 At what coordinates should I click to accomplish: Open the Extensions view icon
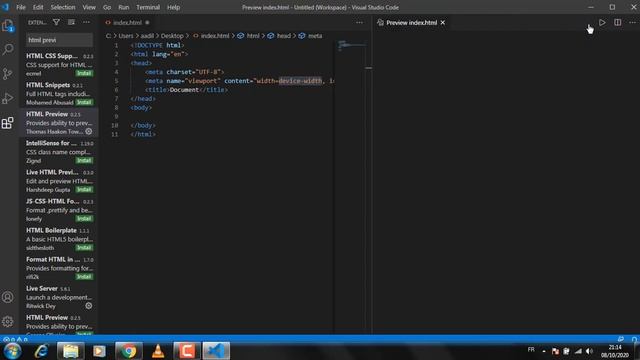[x=8, y=123]
